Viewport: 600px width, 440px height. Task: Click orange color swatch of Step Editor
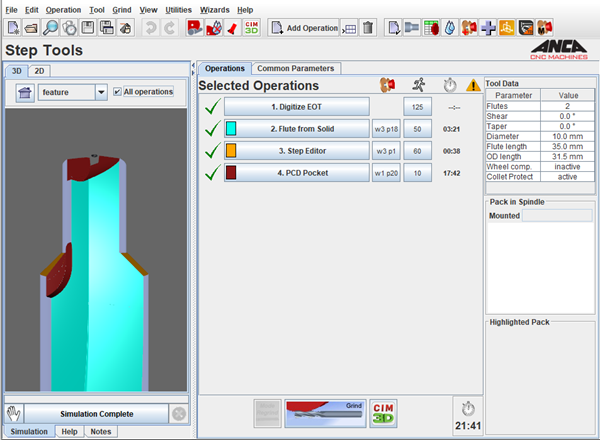coord(231,151)
